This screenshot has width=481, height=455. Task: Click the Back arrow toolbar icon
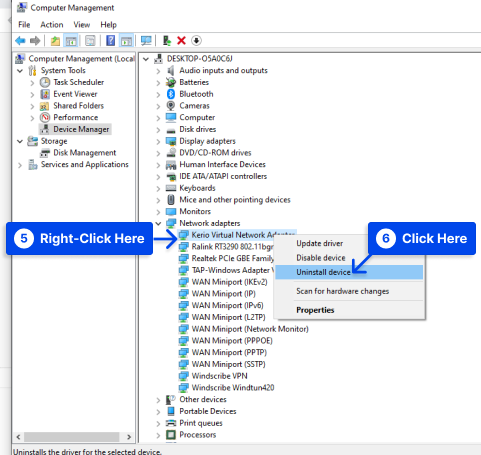coord(20,41)
